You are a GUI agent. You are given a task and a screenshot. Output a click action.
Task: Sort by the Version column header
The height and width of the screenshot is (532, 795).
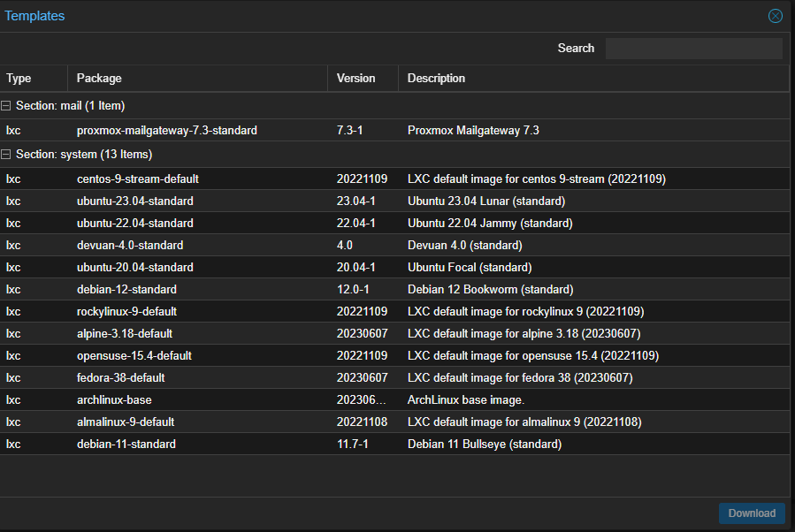click(x=363, y=78)
